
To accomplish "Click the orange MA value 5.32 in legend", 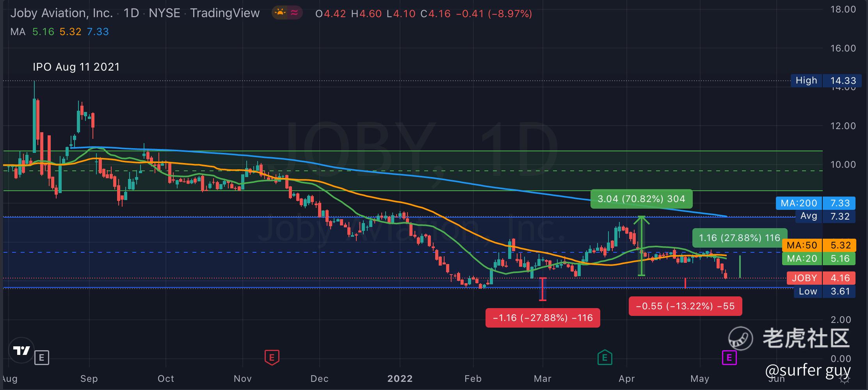I will (71, 32).
